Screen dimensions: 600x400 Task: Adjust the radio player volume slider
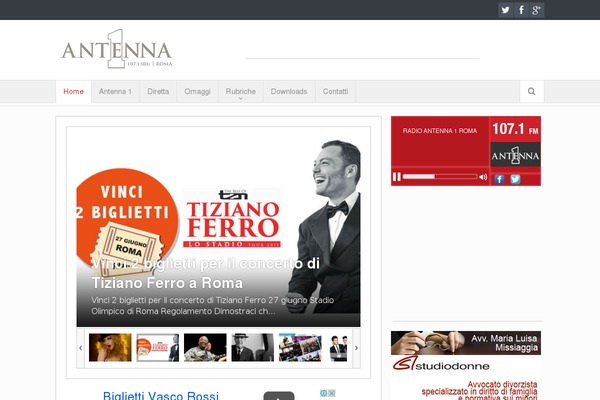440,177
